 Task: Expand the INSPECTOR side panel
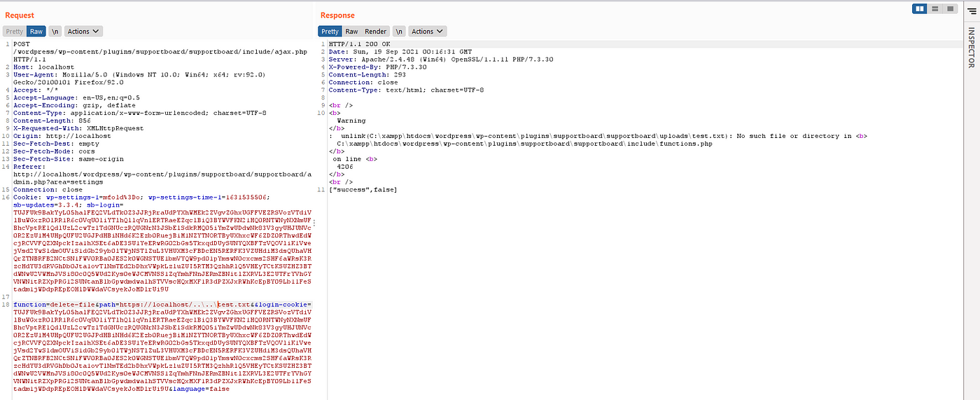click(x=970, y=47)
